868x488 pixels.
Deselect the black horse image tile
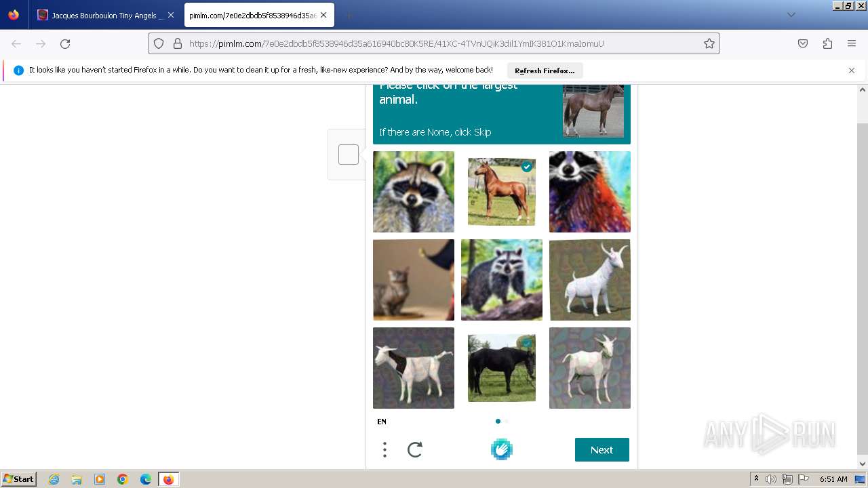click(502, 368)
